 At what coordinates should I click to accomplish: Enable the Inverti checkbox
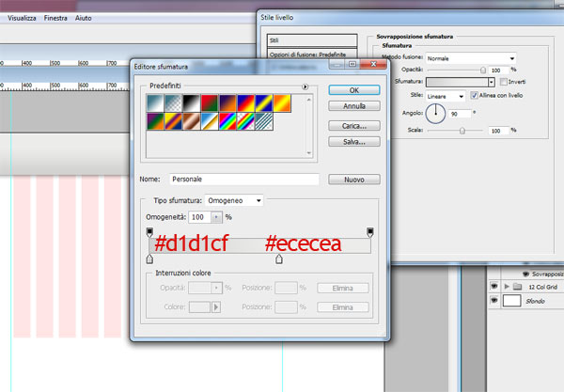503,82
